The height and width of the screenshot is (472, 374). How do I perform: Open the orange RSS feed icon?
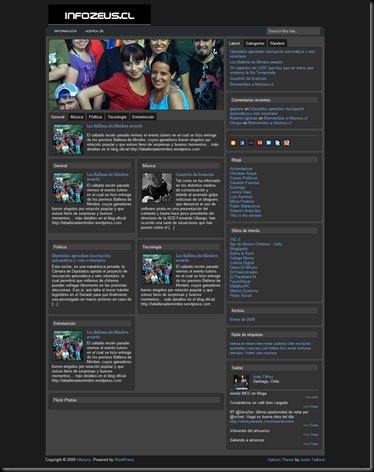pyautogui.click(x=233, y=143)
